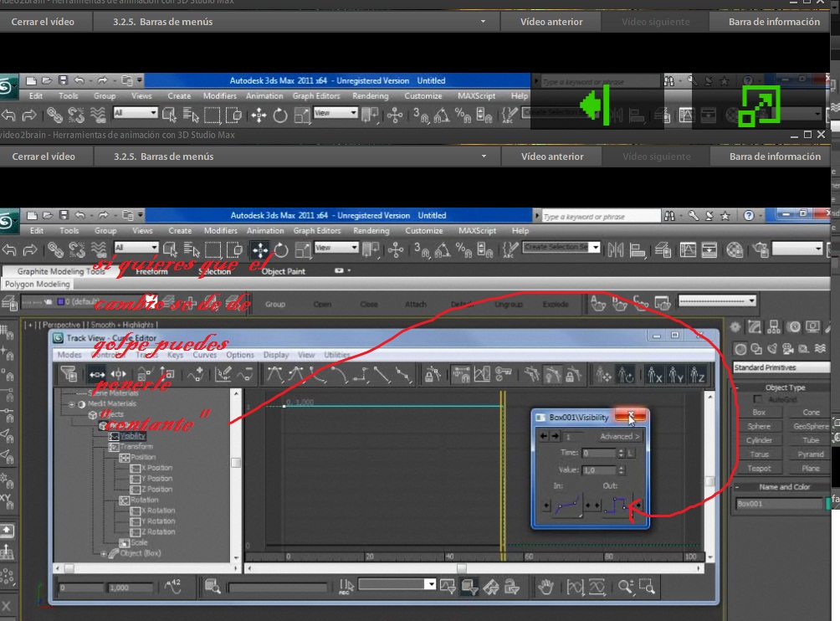This screenshot has height=621, width=840.
Task: Toggle Lock Tangents in Track View toolbar
Action: 574,374
